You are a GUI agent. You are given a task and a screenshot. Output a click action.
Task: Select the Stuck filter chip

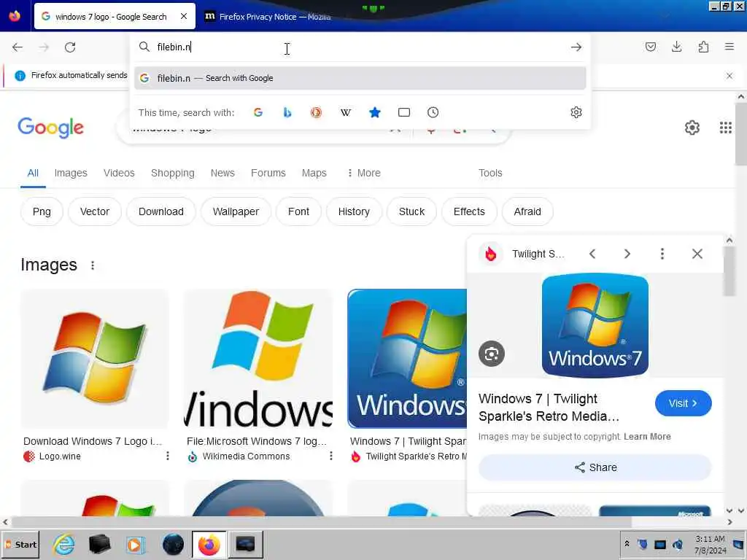pos(411,211)
